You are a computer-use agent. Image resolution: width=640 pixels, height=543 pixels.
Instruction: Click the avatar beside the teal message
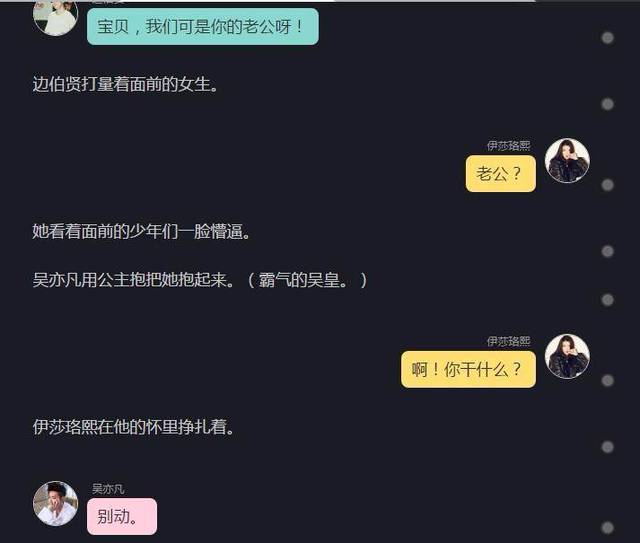tap(56, 16)
